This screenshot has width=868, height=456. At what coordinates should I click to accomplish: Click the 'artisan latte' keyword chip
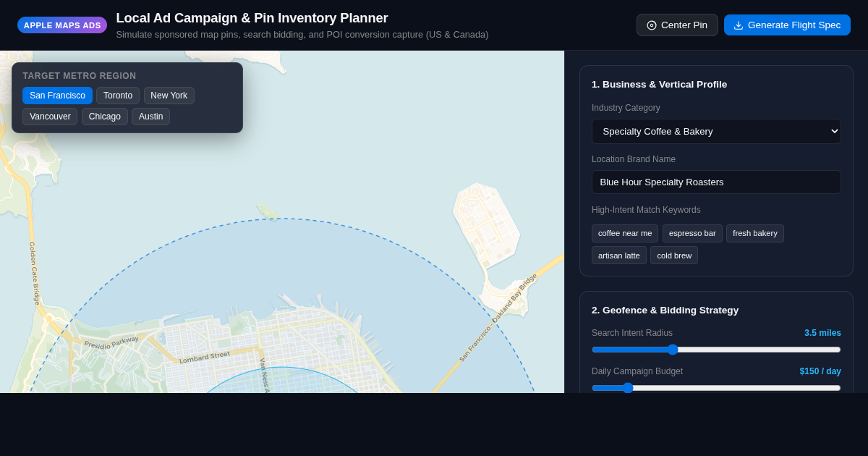pos(619,256)
